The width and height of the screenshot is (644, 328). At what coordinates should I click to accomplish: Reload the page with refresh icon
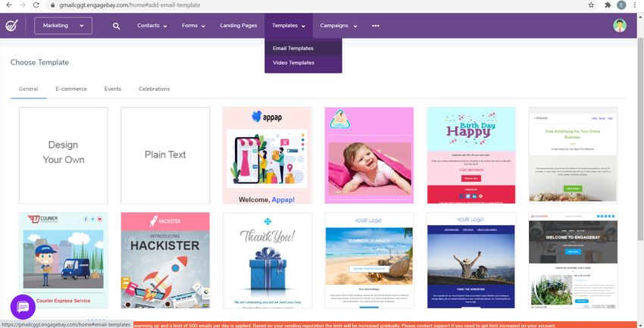tap(36, 5)
